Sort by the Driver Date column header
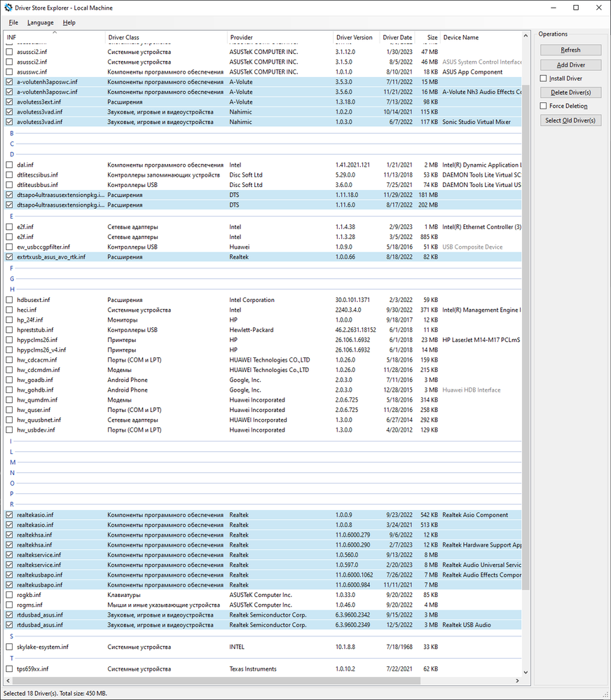Image resolution: width=611 pixels, height=700 pixels. (397, 37)
